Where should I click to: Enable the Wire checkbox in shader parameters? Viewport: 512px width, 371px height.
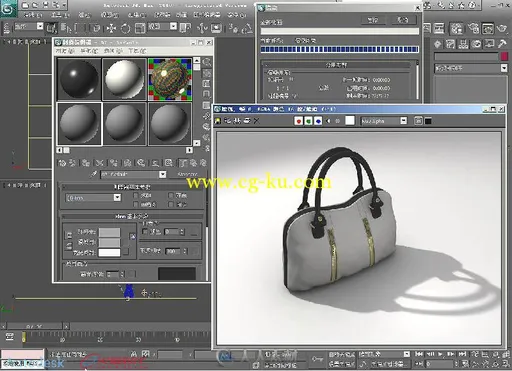(136, 195)
